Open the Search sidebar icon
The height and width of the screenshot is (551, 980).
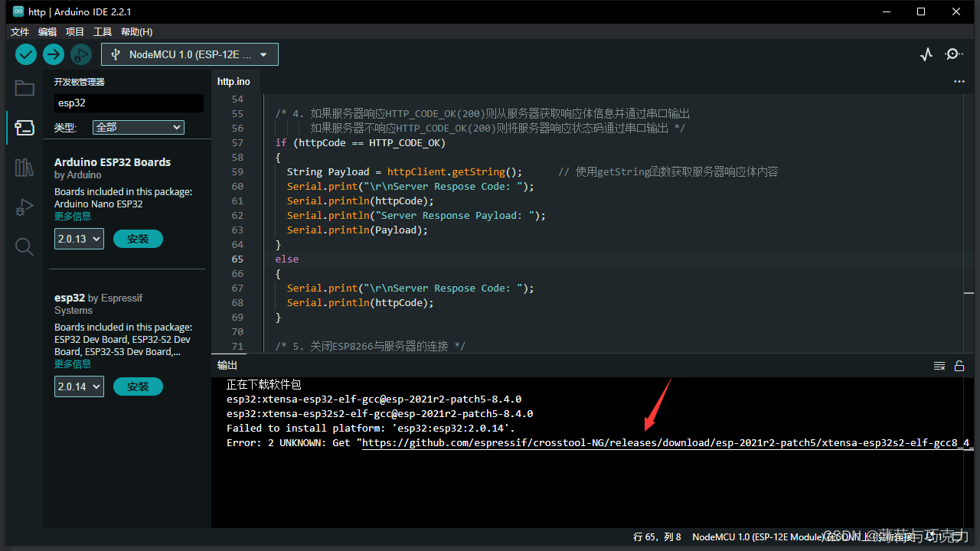(24, 246)
